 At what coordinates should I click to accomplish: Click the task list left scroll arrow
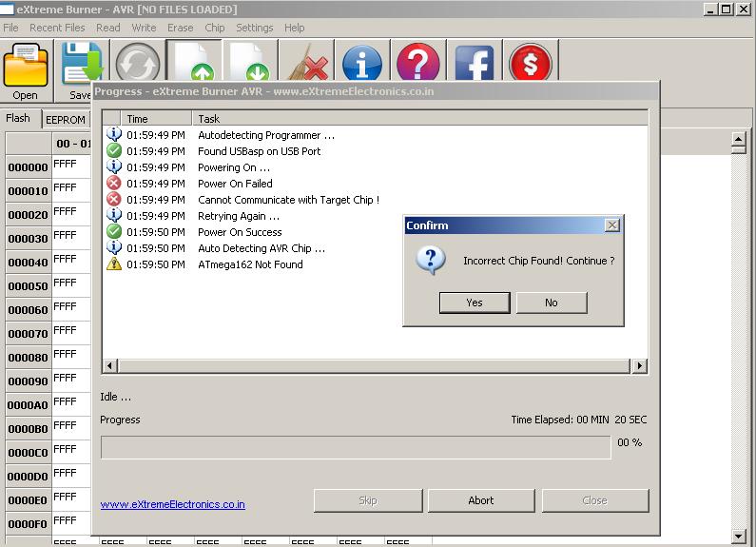110,365
